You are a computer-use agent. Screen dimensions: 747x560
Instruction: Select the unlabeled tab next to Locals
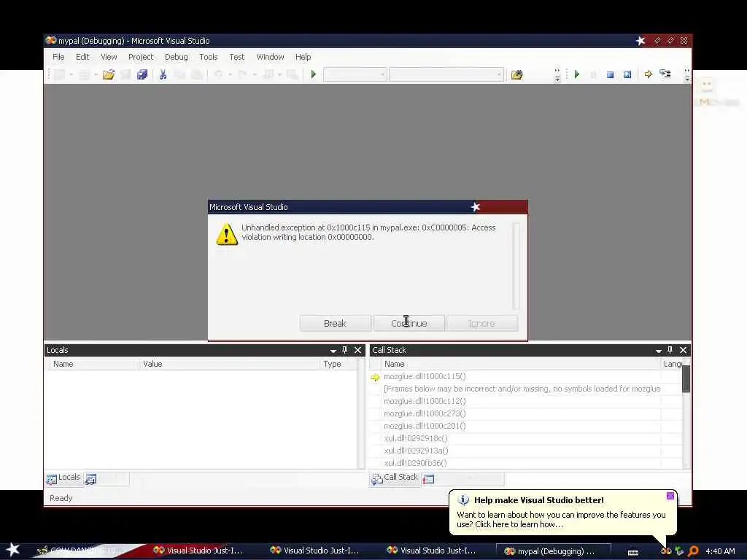coord(107,478)
